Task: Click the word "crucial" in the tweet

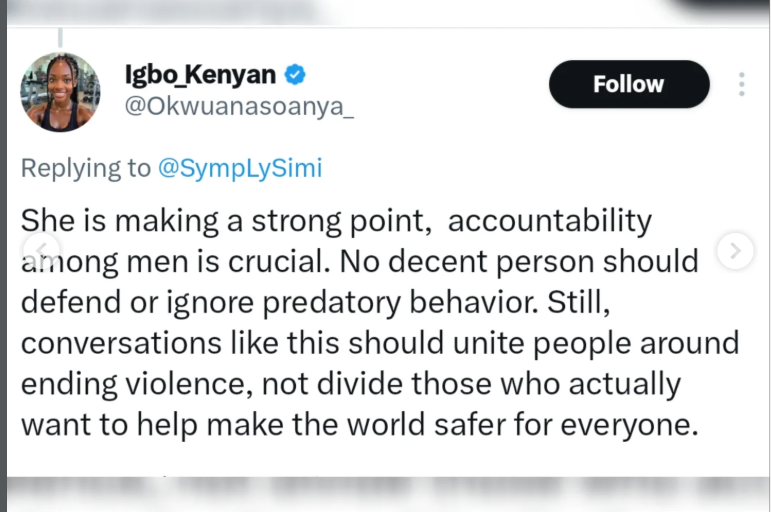Action: point(270,261)
